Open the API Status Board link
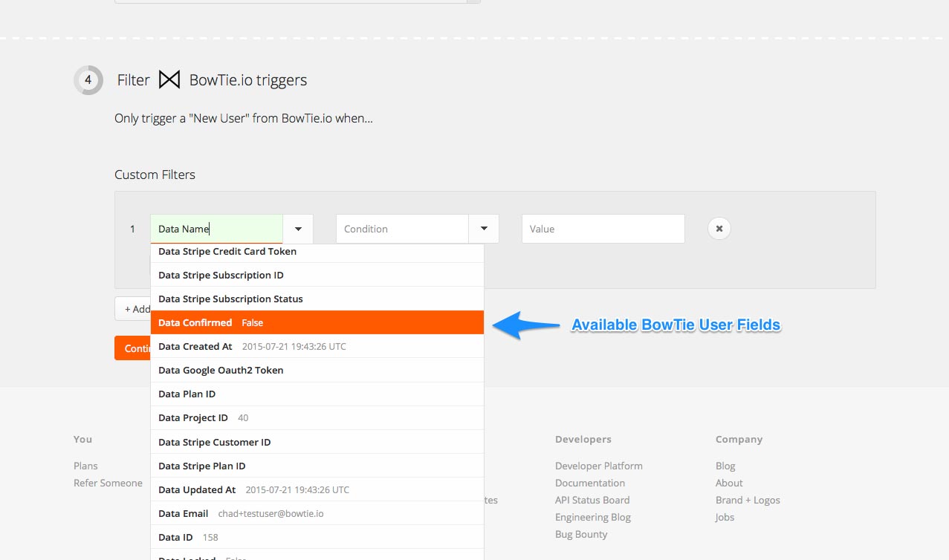The width and height of the screenshot is (949, 560). (x=592, y=500)
